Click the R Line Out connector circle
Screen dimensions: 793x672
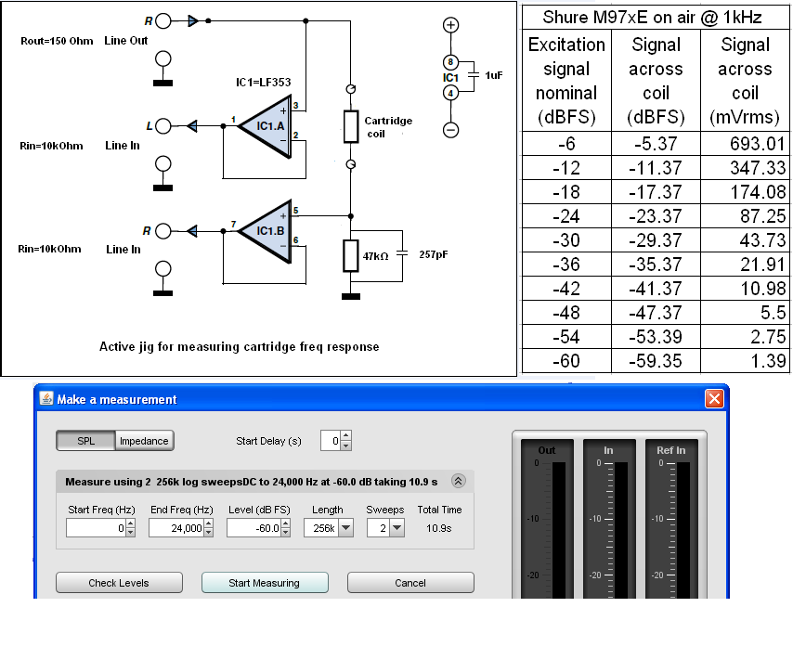pos(162,20)
